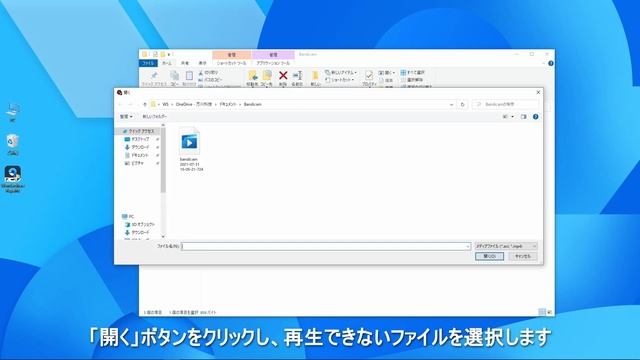Click Select none (選択解除) in ribbon
The width and height of the screenshot is (640, 360).
(x=411, y=80)
